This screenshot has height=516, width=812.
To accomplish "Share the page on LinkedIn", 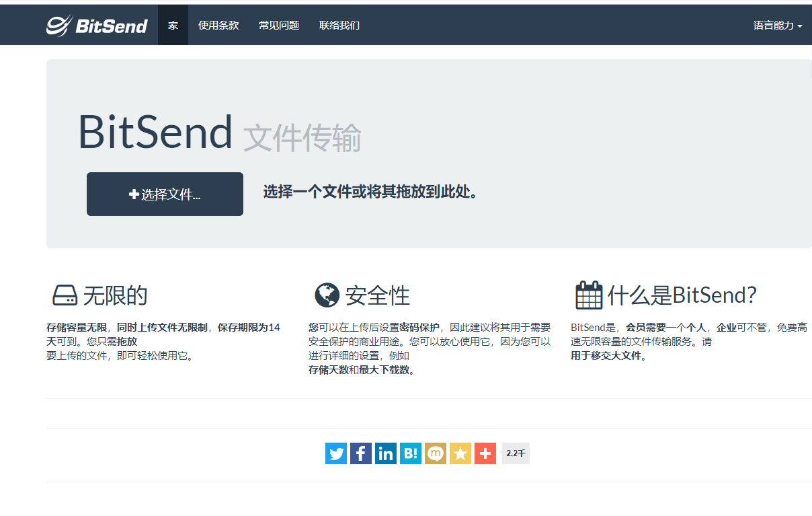I will pos(386,453).
